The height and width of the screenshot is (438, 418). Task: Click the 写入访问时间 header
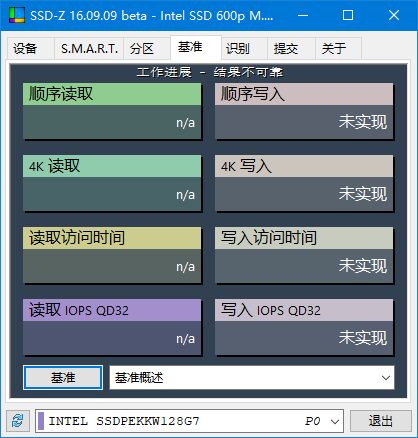(x=304, y=238)
